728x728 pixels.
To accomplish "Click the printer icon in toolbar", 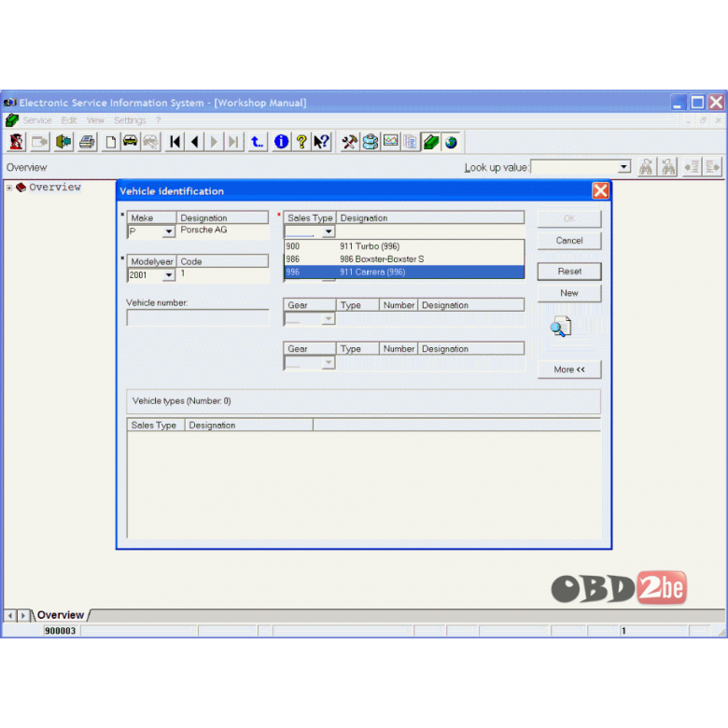I will coord(88,142).
